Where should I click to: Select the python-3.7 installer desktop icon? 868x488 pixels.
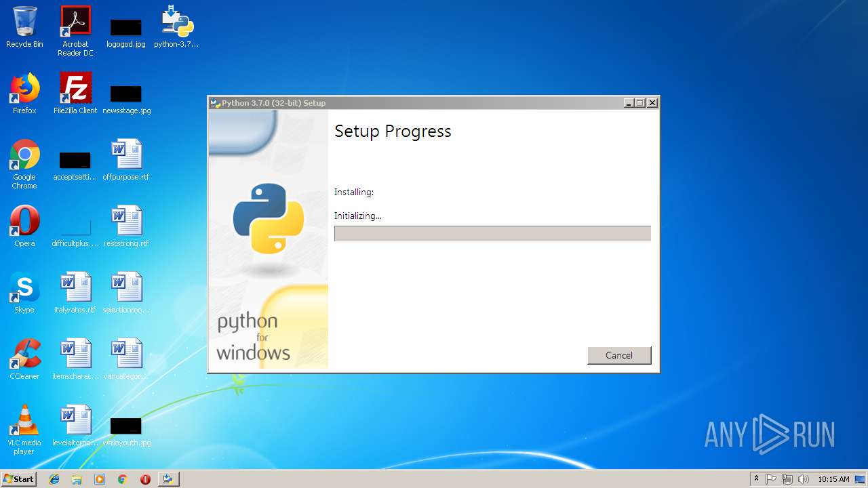(176, 27)
